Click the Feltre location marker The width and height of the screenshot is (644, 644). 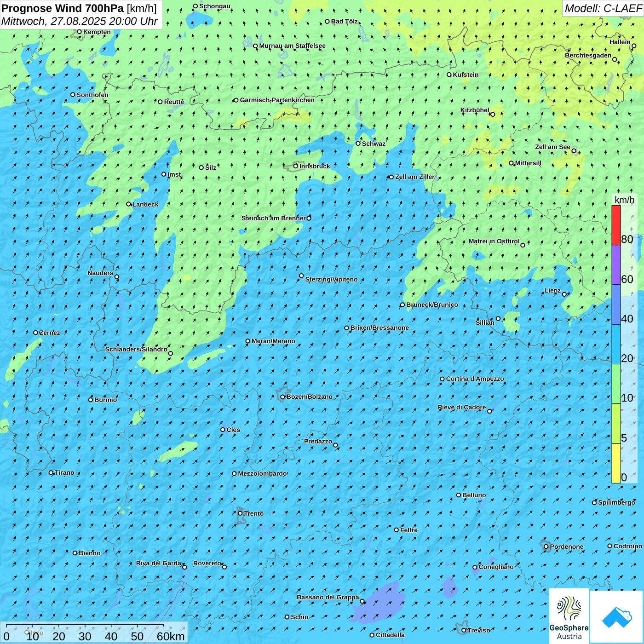(x=397, y=530)
